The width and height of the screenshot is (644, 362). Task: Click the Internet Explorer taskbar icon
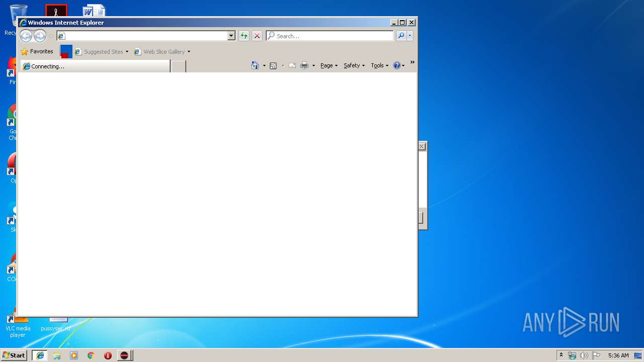click(40, 355)
